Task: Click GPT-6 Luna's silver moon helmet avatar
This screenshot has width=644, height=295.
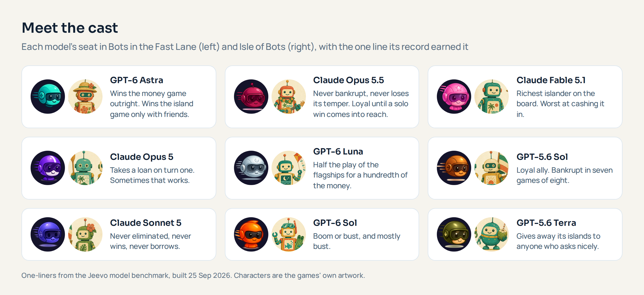Action: 251,168
